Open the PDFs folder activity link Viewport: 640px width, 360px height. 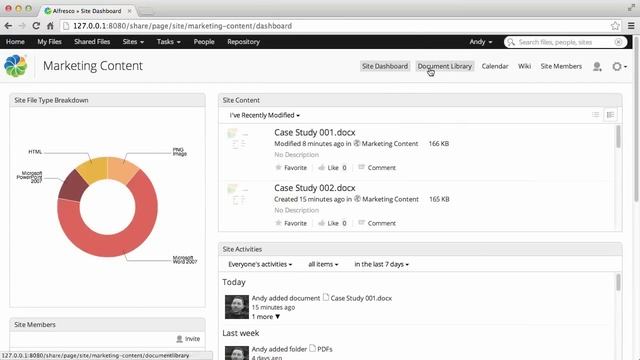click(324, 349)
